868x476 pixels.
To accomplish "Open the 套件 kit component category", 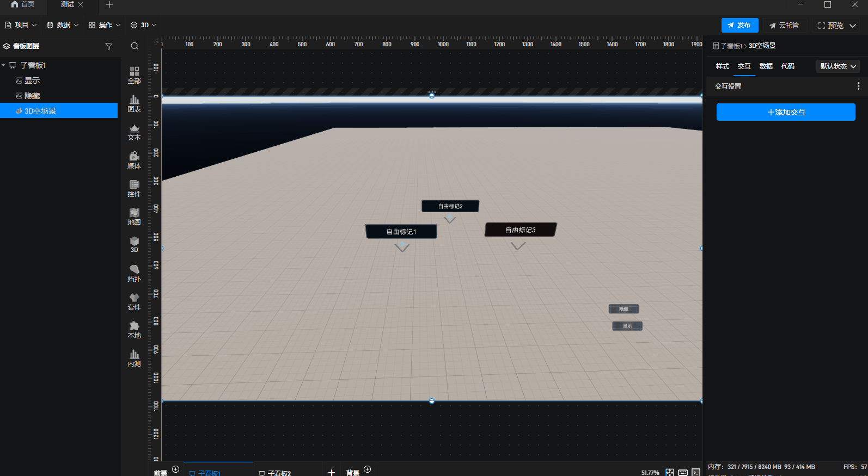I will pos(134,301).
